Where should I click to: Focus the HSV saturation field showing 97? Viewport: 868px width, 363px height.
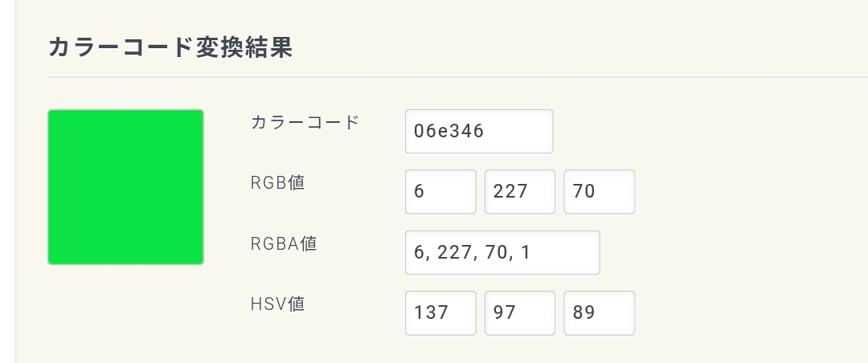pyautogui.click(x=519, y=312)
